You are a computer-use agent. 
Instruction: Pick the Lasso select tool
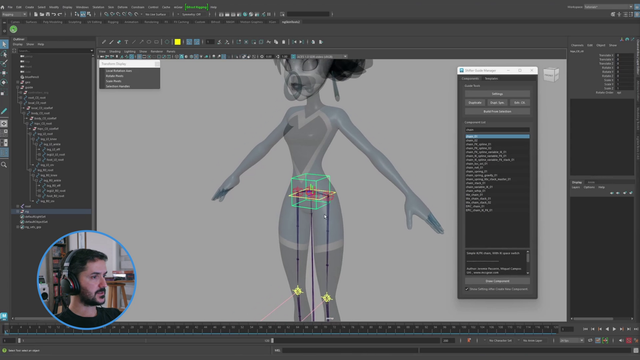tap(4, 54)
